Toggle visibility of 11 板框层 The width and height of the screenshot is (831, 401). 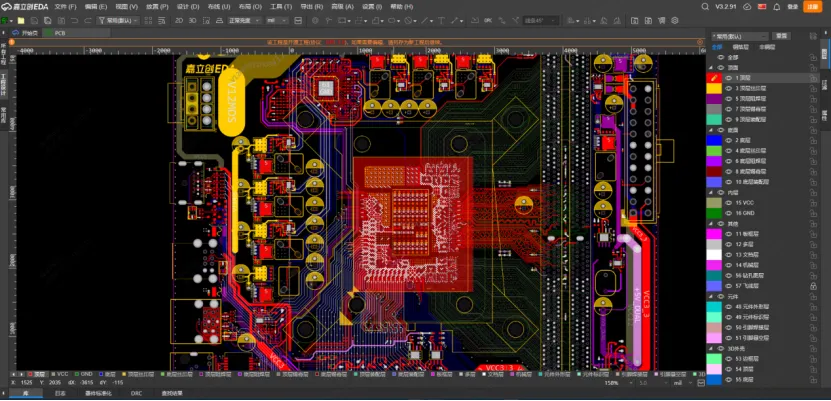(729, 234)
